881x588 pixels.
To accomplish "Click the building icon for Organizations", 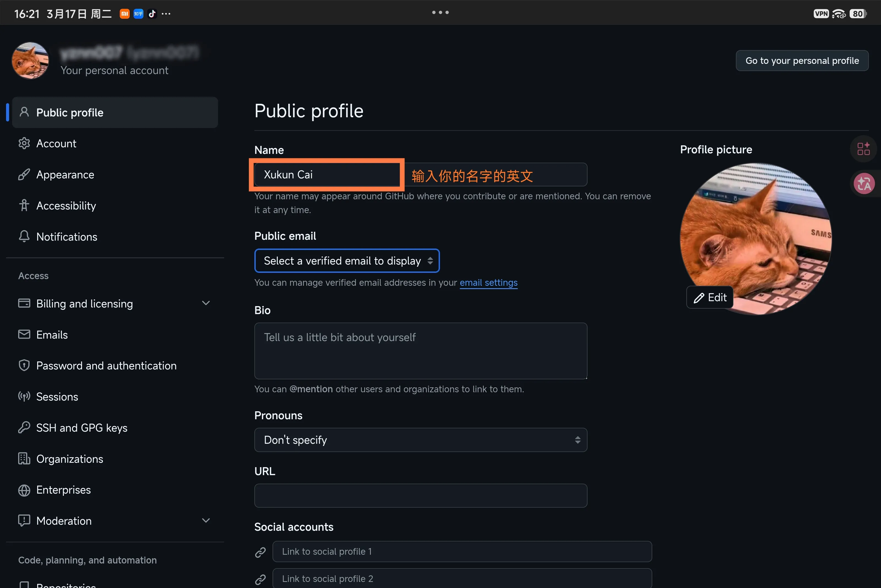I will pyautogui.click(x=24, y=458).
